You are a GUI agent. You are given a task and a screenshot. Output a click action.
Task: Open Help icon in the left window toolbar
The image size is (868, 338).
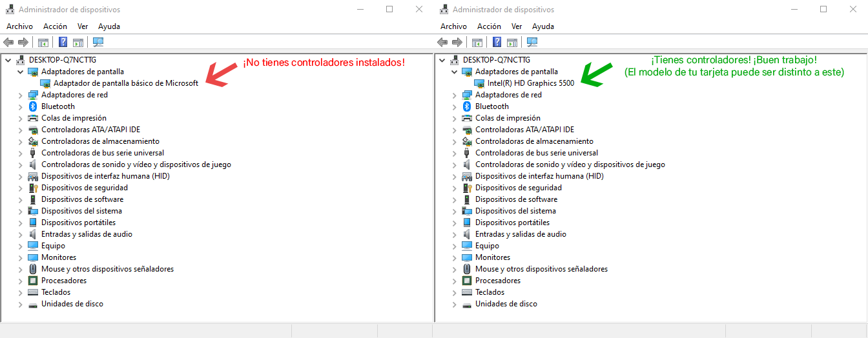pos(63,42)
